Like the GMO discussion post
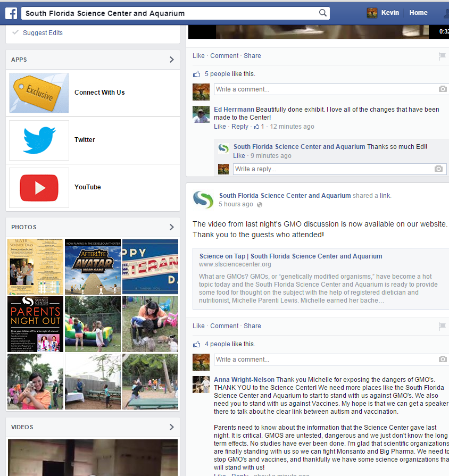This screenshot has height=476, width=449. click(198, 326)
